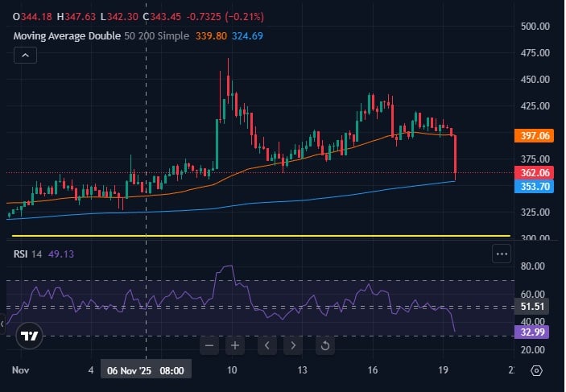Click the zoom out minus button

pyautogui.click(x=209, y=346)
